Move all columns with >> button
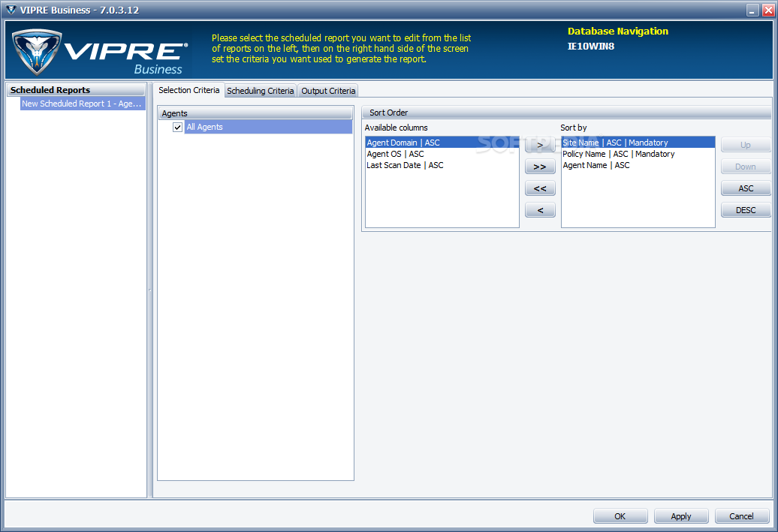This screenshot has height=532, width=778. (x=540, y=167)
